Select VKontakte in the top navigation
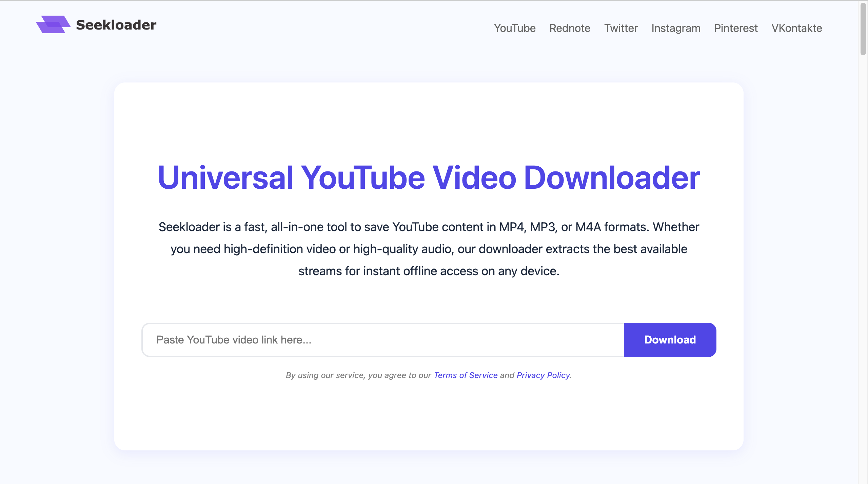Screen dimensions: 868x484 point(796,28)
